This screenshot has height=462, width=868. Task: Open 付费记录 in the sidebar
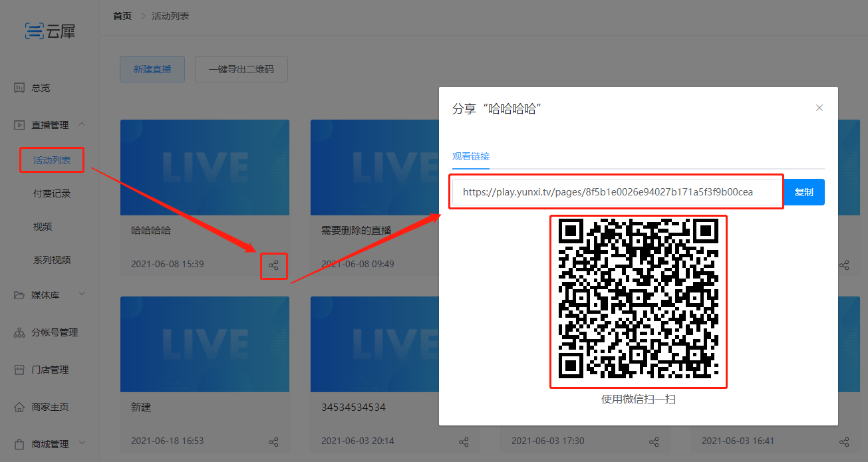pyautogui.click(x=52, y=193)
